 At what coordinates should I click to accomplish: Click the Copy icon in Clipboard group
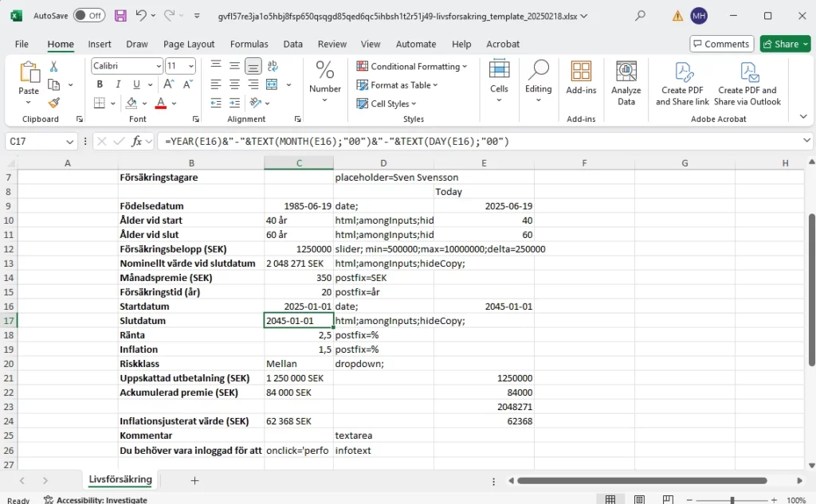click(x=53, y=84)
